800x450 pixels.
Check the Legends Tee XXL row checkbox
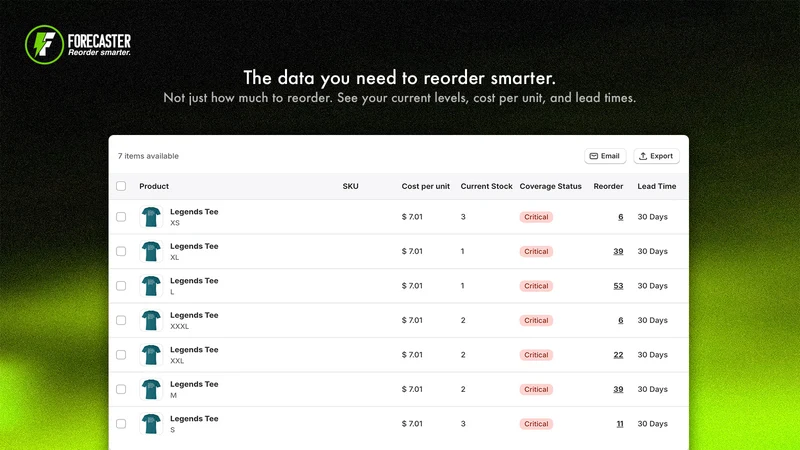[121, 355]
